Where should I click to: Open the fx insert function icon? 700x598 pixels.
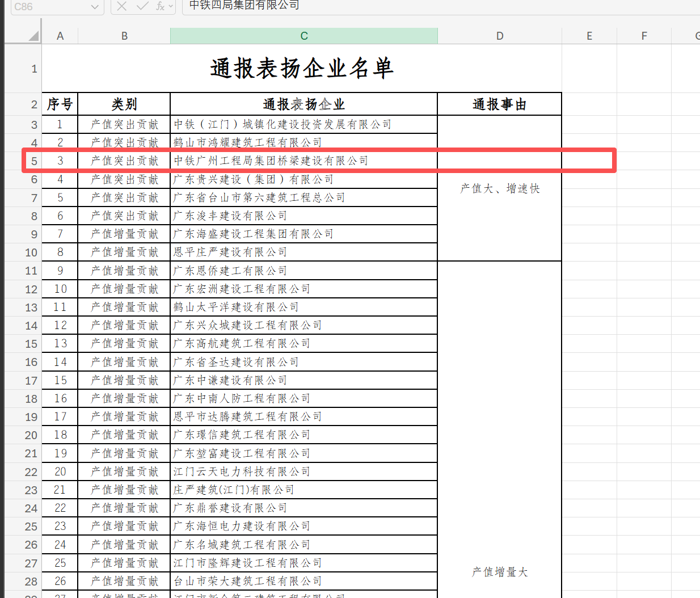click(x=160, y=6)
